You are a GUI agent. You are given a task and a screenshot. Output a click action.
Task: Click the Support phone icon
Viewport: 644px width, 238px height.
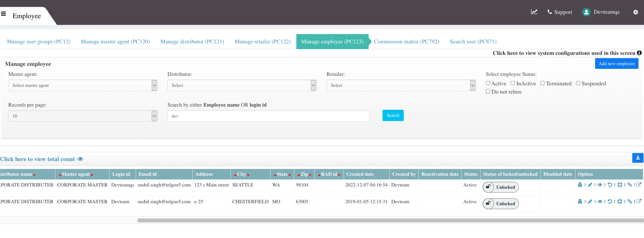[549, 12]
